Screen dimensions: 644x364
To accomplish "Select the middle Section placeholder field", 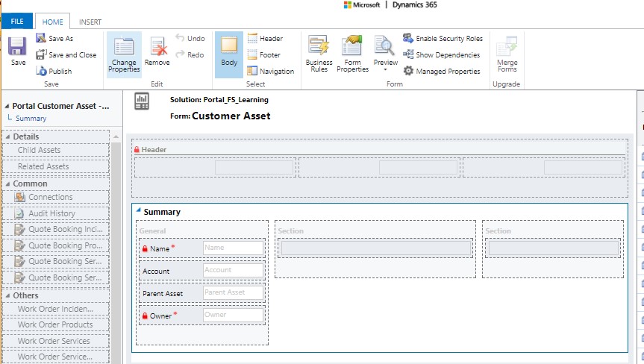I will tap(375, 248).
